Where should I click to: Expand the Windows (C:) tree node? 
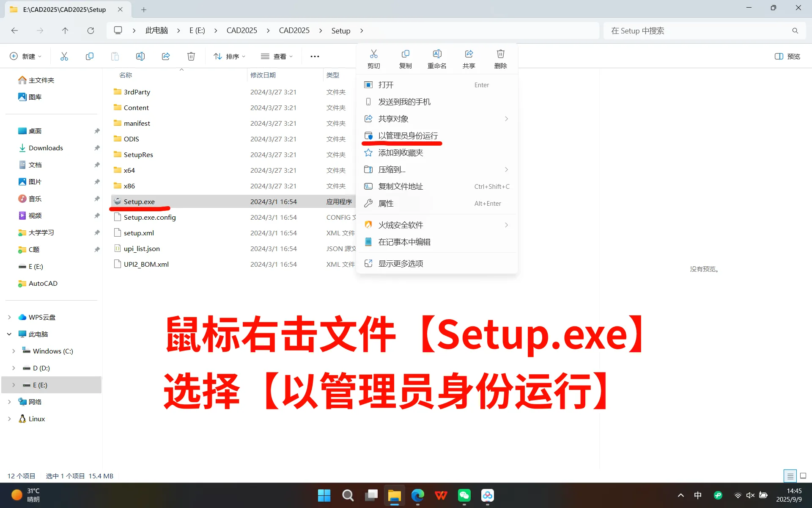click(x=14, y=351)
